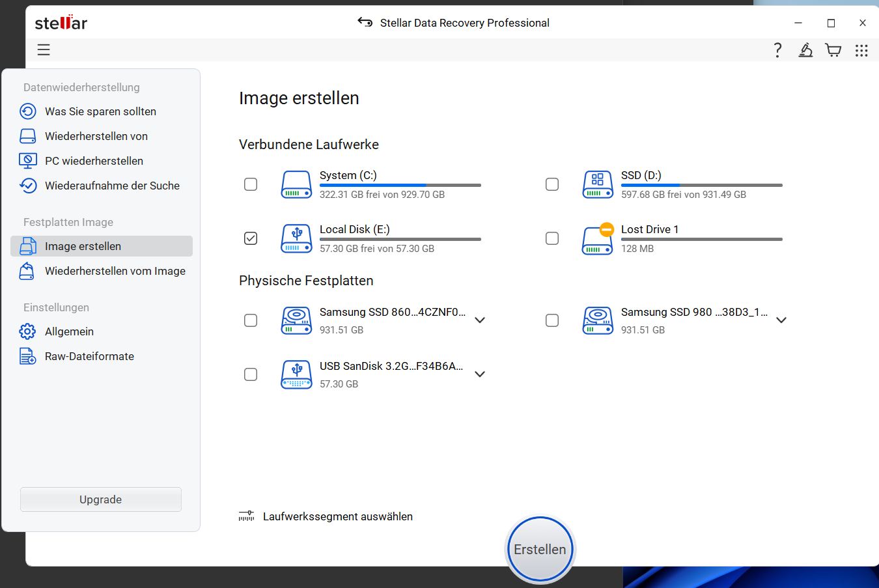Click the 'Wiederherstellen vom Image' icon
The width and height of the screenshot is (879, 588).
tap(27, 271)
